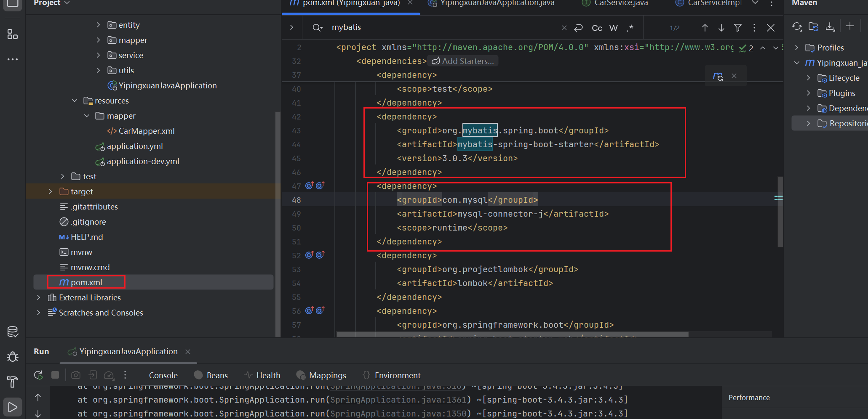Viewport: 868px width, 419px height.
Task: Switch to the CarService.java editor tab
Action: [621, 3]
